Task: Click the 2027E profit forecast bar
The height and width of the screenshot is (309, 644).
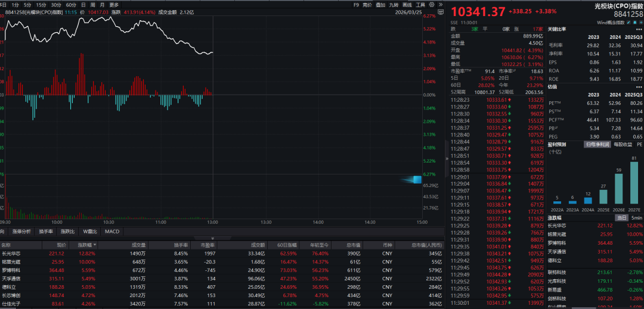Action: pos(633,183)
